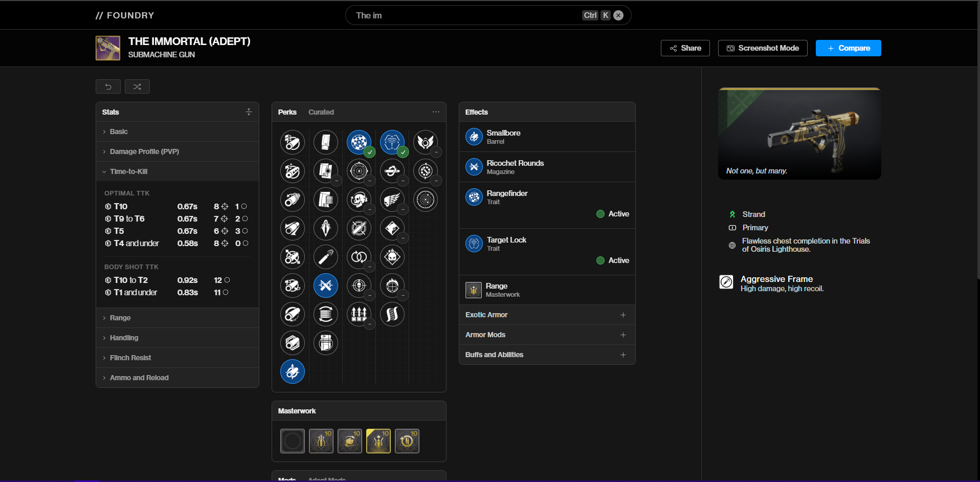Click the highlighted Target Lock trait icon
Screen dimensions: 980x482
(392, 142)
